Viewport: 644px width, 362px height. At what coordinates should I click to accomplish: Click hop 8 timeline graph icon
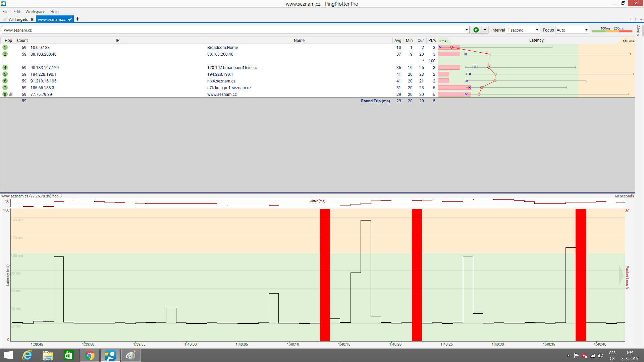pos(11,95)
